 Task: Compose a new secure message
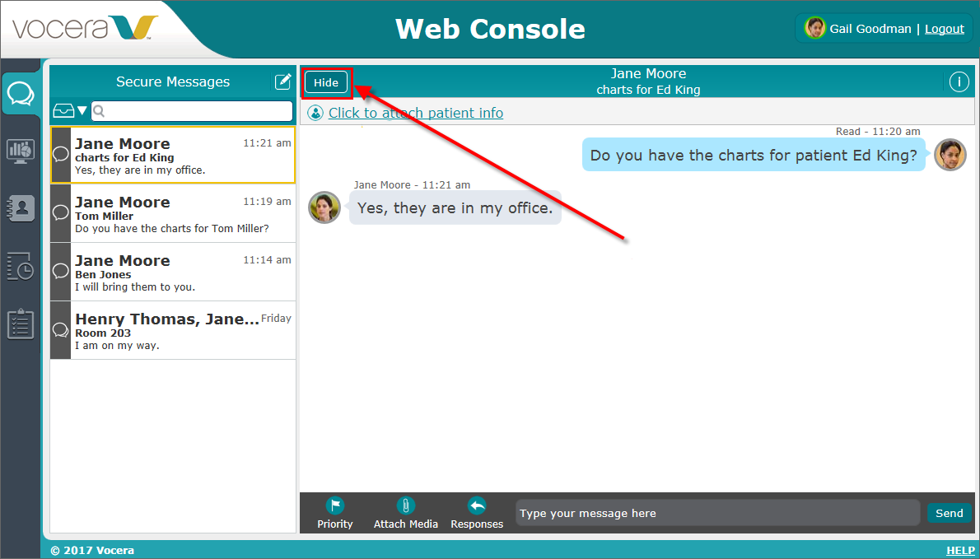pyautogui.click(x=283, y=82)
